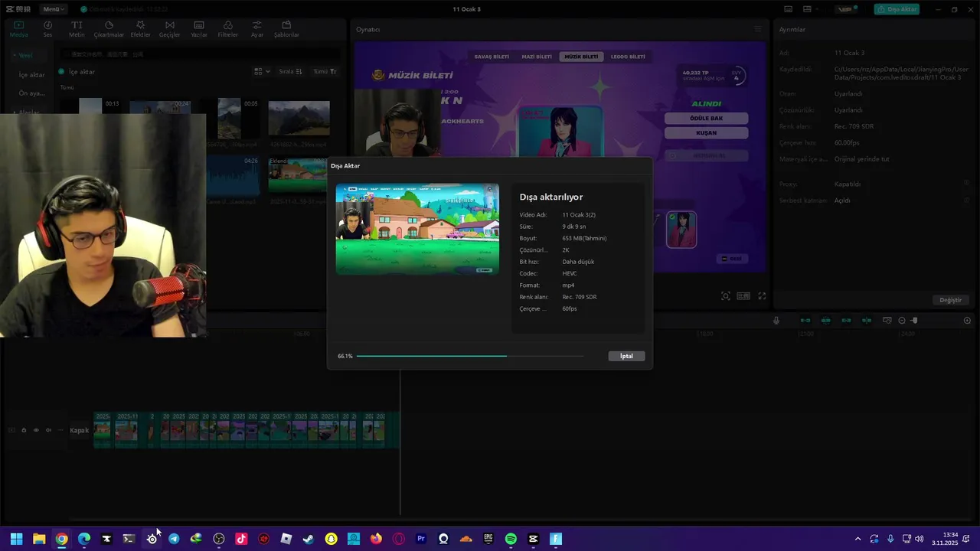980x551 pixels.
Task: Select Ön ayarlar in the left sidebar
Action: coord(31,93)
